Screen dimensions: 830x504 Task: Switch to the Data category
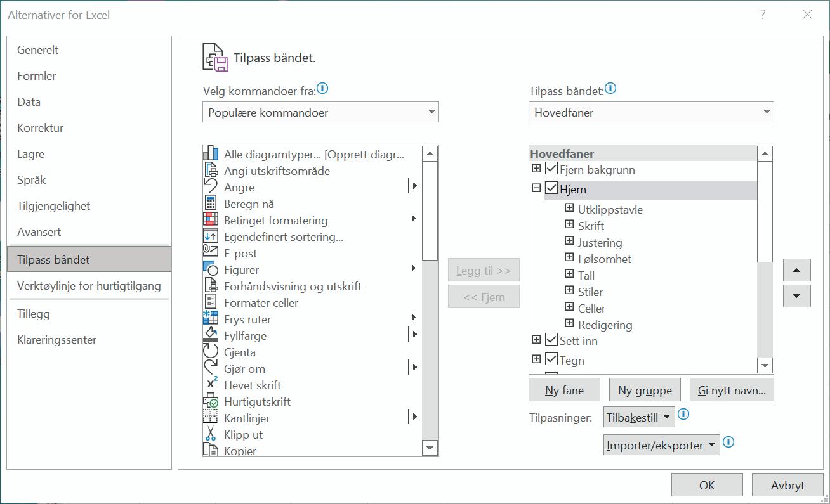(x=89, y=102)
